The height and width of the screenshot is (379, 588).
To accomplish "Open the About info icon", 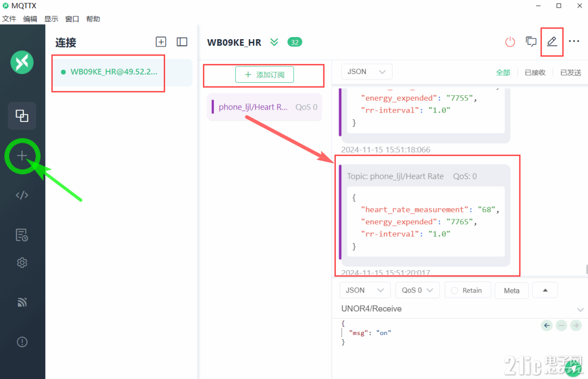I will pos(22,342).
